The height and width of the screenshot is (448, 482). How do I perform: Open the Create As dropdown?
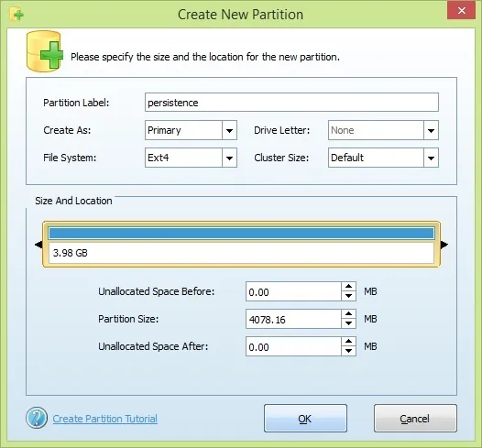pyautogui.click(x=229, y=130)
